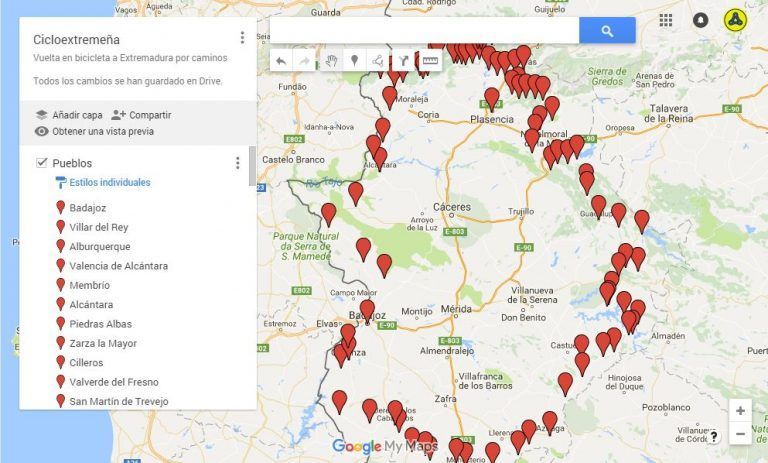Screen dimensions: 768x463
Task: Select San Martín de Trevejo in list
Action: [119, 401]
